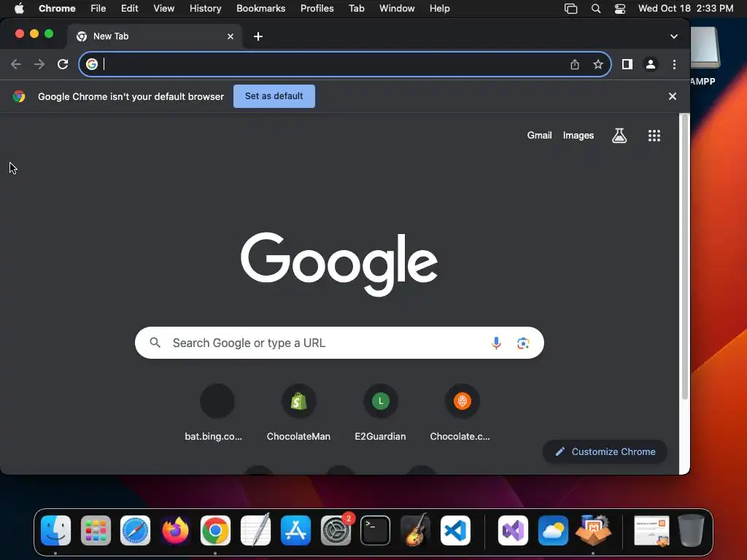Screen dimensions: 747x560
Task: Open the ChocolateMan shortcut
Action: 298,413
